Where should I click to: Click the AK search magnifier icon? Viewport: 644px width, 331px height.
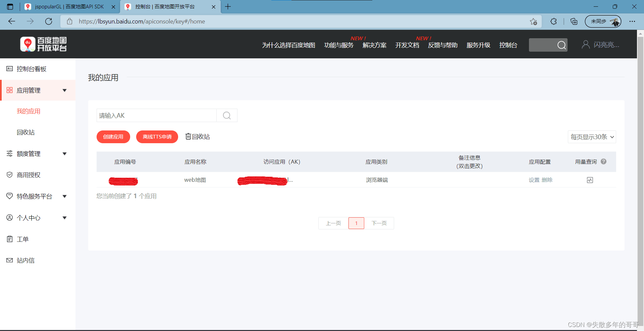[227, 116]
